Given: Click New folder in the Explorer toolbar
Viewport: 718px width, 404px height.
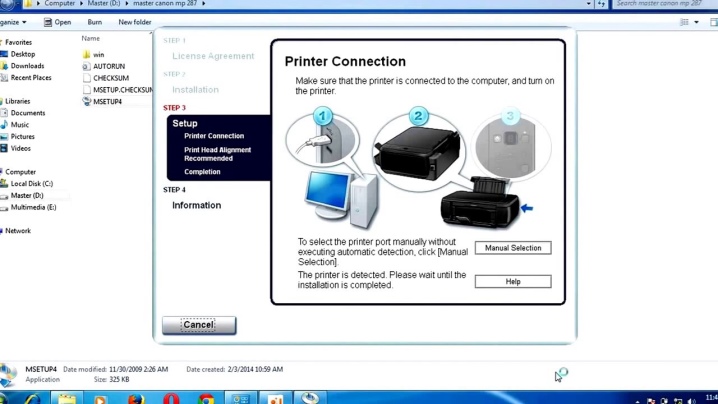Looking at the screenshot, I should pos(135,22).
